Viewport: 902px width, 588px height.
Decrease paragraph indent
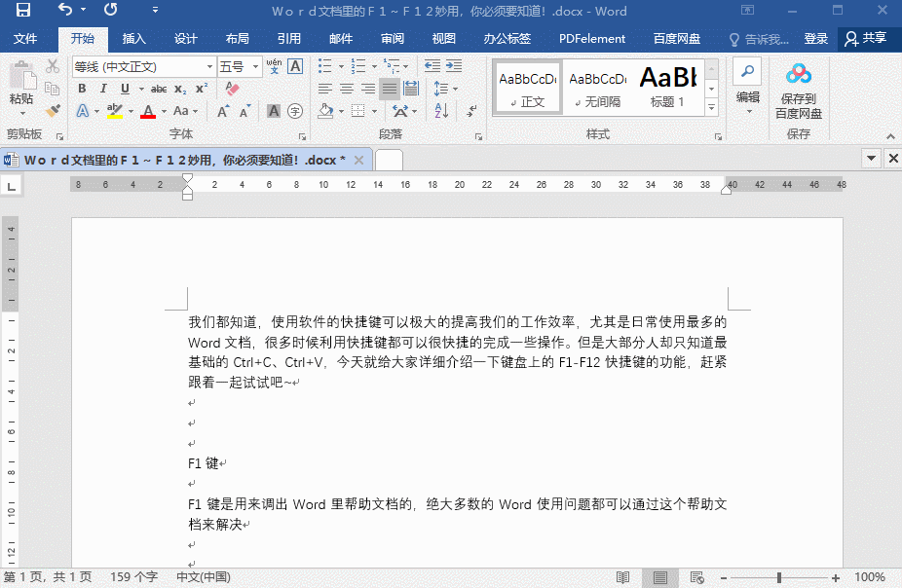pyautogui.click(x=432, y=66)
